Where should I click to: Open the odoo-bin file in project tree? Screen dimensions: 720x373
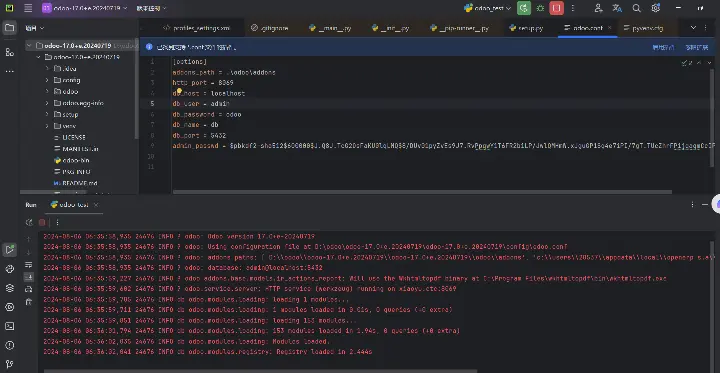point(76,160)
